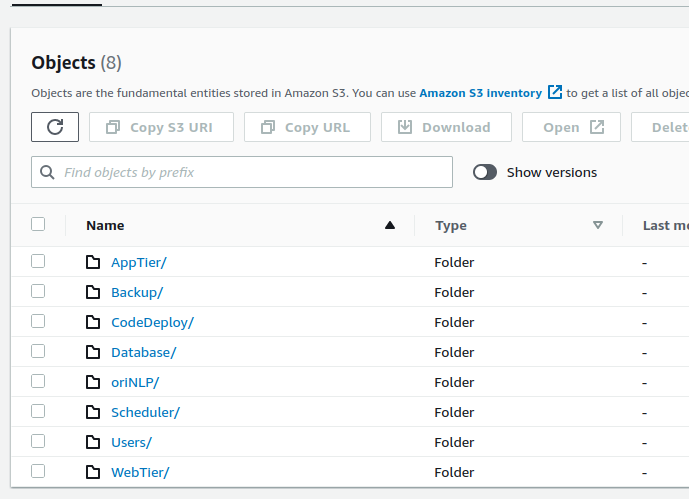Sort by Type column arrow

pyautogui.click(x=598, y=225)
